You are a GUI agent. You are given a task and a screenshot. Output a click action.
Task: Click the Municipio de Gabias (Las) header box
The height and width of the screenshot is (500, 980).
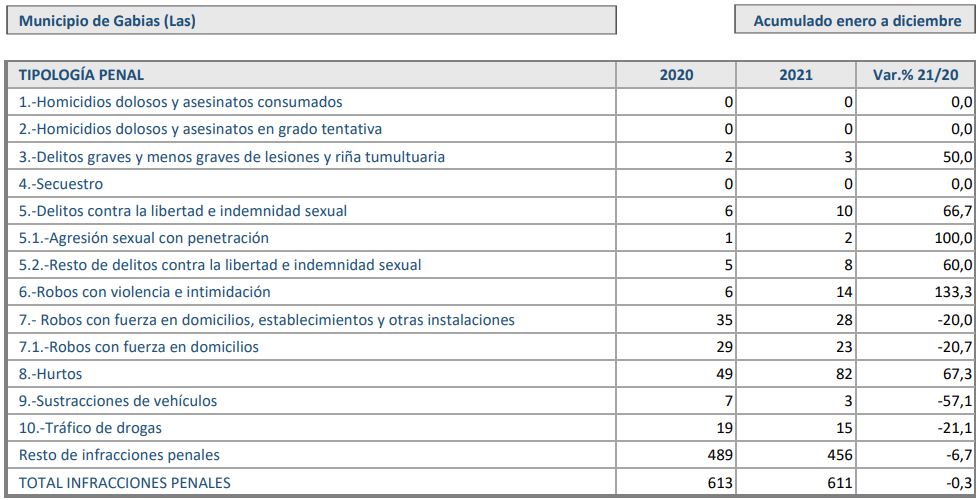[x=310, y=21]
